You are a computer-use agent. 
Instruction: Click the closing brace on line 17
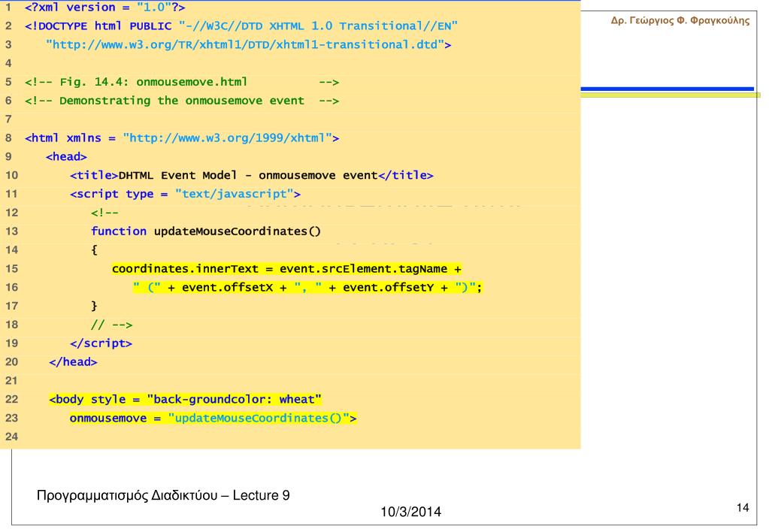[x=94, y=306]
